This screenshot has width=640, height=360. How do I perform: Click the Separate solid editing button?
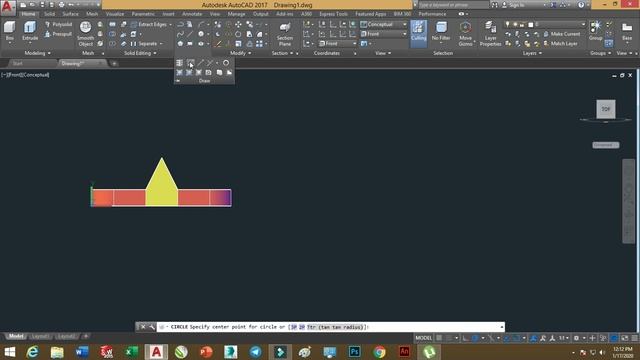[x=144, y=43]
